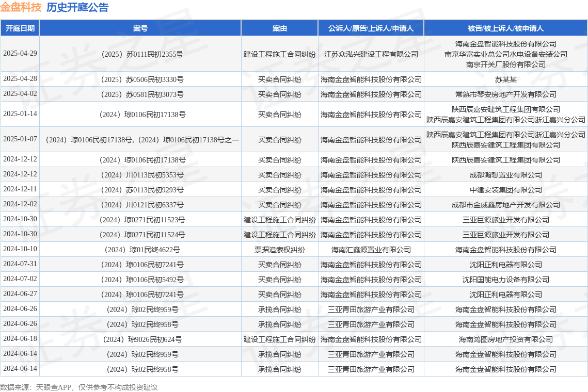Click the date 2025-01-07
Image resolution: width=588 pixels, height=392 pixels.
pyautogui.click(x=20, y=139)
